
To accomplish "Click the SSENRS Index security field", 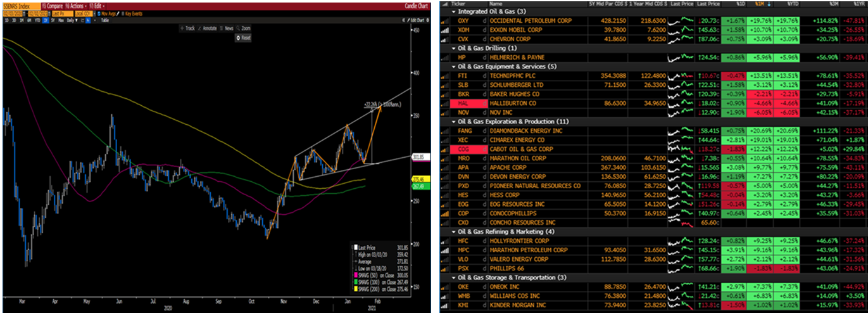I will [22, 6].
